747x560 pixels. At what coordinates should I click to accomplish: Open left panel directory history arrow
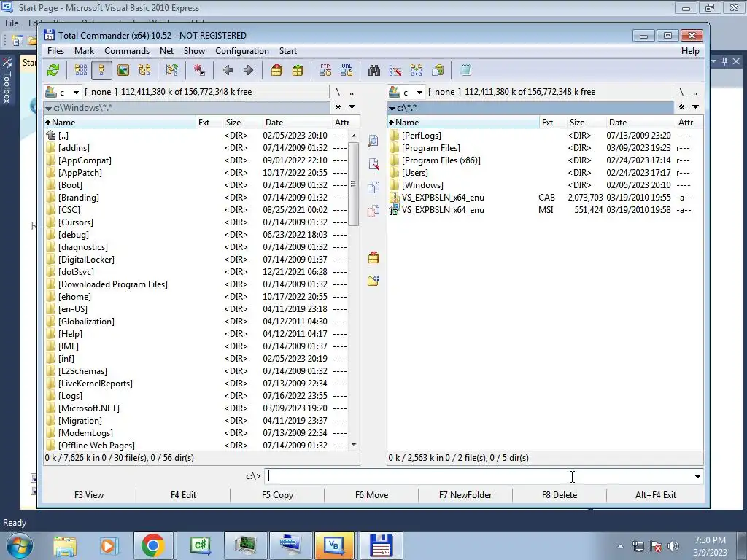coord(352,106)
